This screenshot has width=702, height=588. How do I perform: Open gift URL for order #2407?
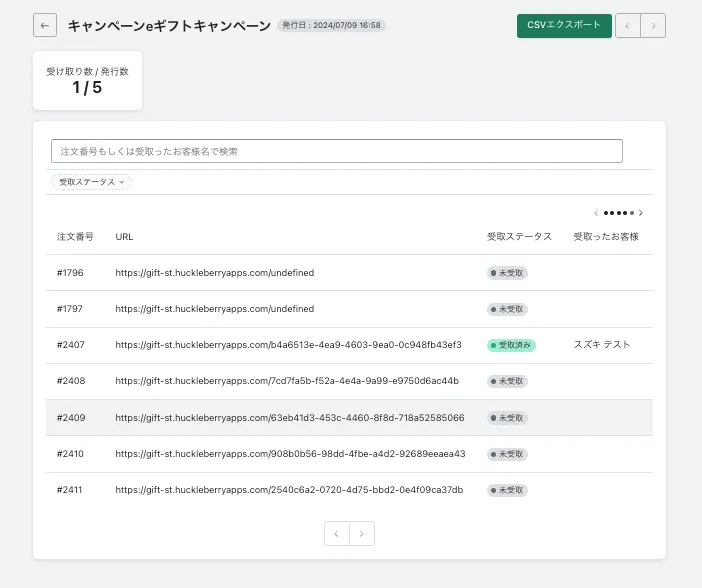[288, 345]
